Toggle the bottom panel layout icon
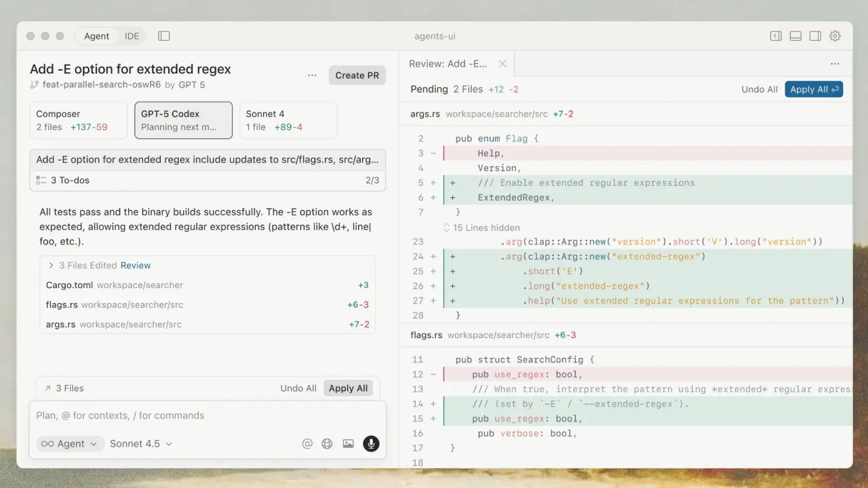 pyautogui.click(x=795, y=36)
